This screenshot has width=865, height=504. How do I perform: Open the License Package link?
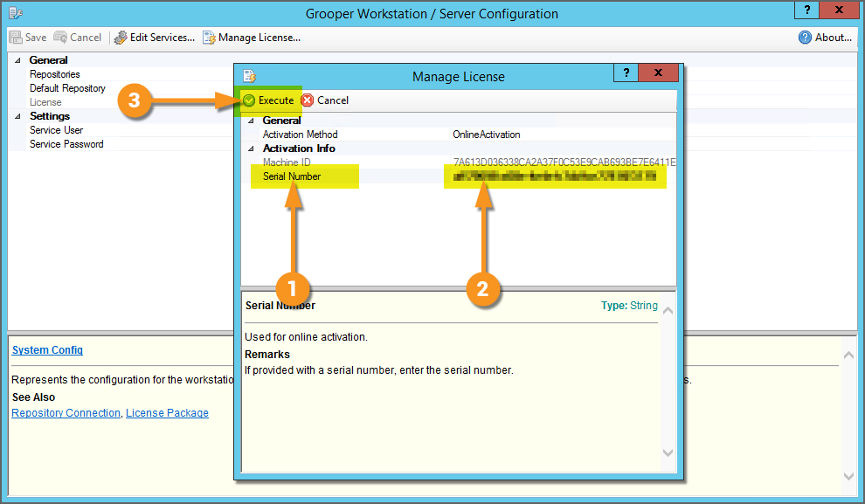167,413
